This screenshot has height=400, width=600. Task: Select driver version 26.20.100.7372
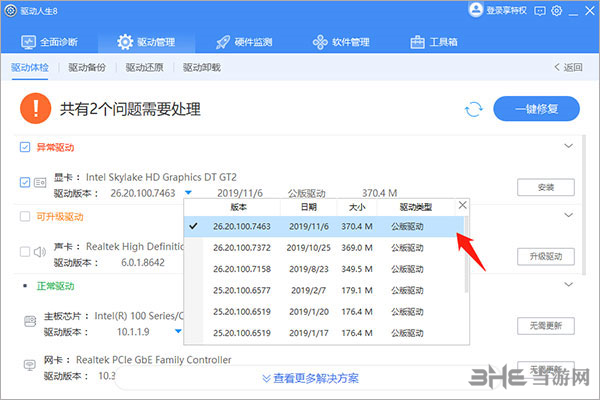point(326,248)
